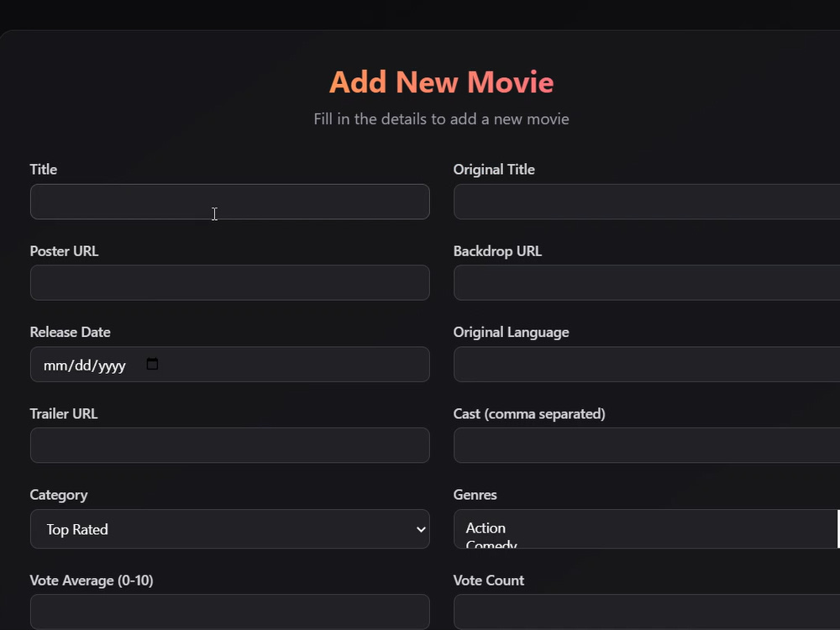Screen dimensions: 840x630
Task: Click the Category field label
Action: click(x=59, y=495)
